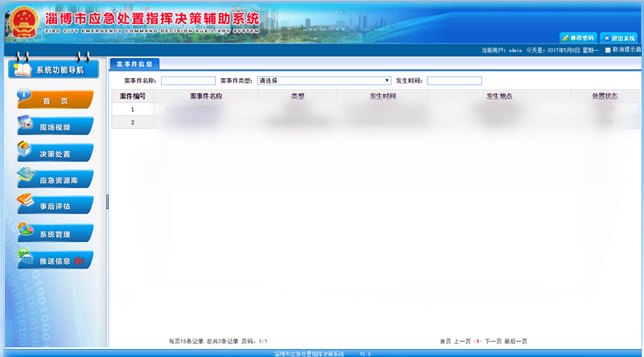
Task: Click the 推送信息 chat bubble icon
Action: pyautogui.click(x=25, y=258)
